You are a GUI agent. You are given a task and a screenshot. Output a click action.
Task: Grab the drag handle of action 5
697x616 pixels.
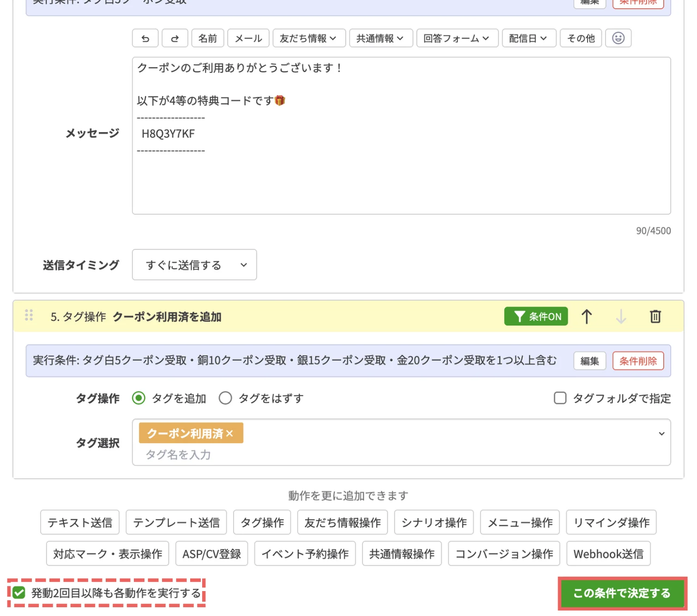[x=29, y=315]
